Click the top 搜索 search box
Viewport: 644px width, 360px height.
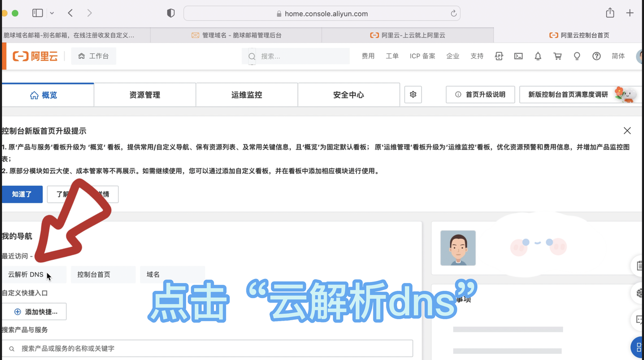296,56
